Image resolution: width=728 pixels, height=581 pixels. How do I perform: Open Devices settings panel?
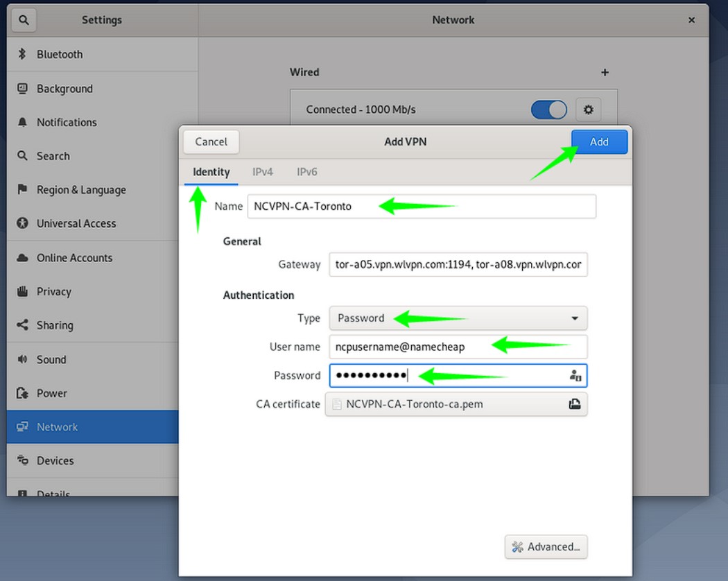[x=93, y=460]
